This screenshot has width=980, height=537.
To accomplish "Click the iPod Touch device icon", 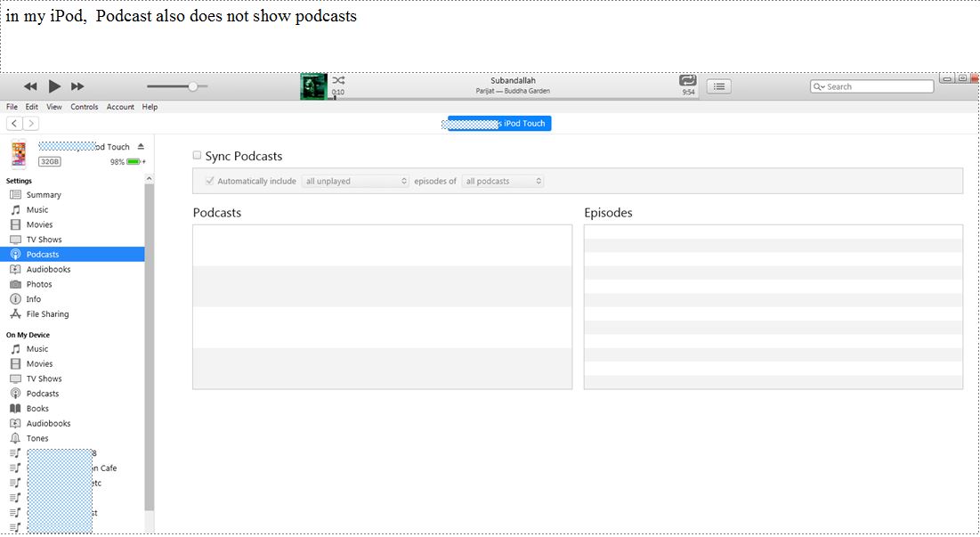I will pos(19,154).
